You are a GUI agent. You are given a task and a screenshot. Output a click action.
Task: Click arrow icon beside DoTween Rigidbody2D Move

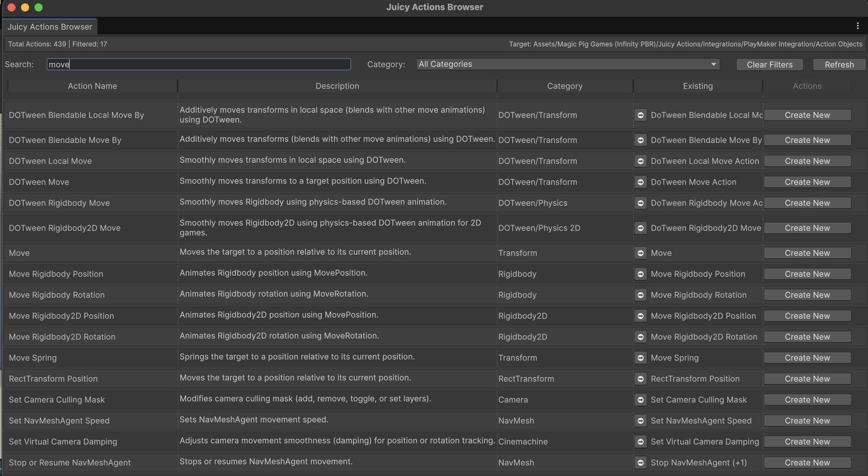coord(640,228)
